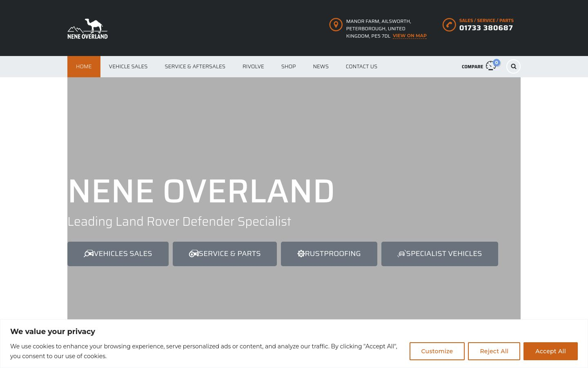
Task: Open the search magnifier icon
Action: pyautogui.click(x=513, y=66)
